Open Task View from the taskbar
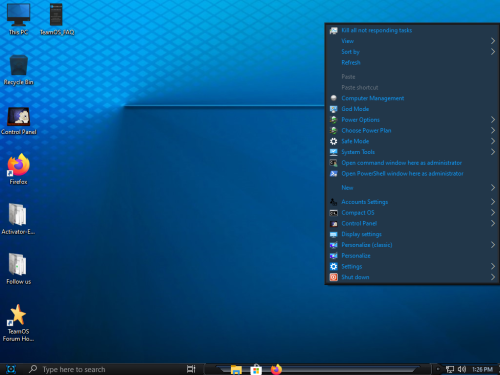Viewport: 500px width, 375px height. click(191, 369)
